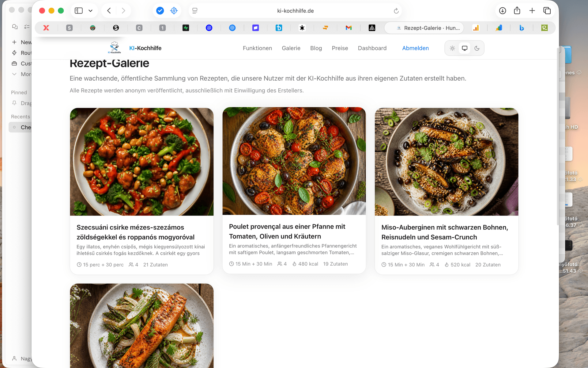Click the Szecsuáni csirke mézes-szezámos title
The height and width of the screenshot is (368, 588).
point(135,232)
